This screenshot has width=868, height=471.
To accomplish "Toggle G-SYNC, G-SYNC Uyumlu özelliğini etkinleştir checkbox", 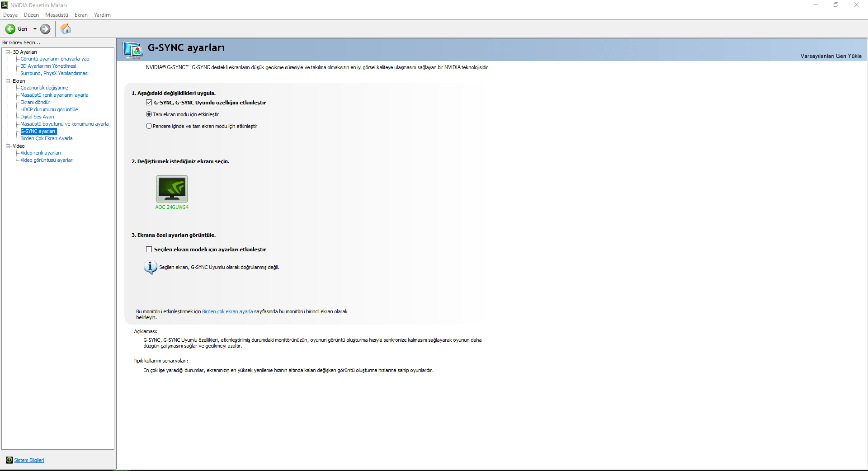I will 149,103.
